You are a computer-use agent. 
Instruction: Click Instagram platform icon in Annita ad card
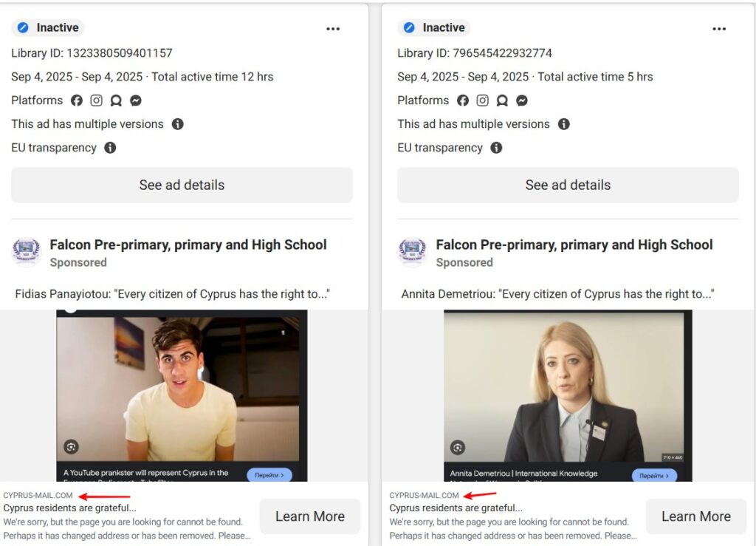pos(483,100)
